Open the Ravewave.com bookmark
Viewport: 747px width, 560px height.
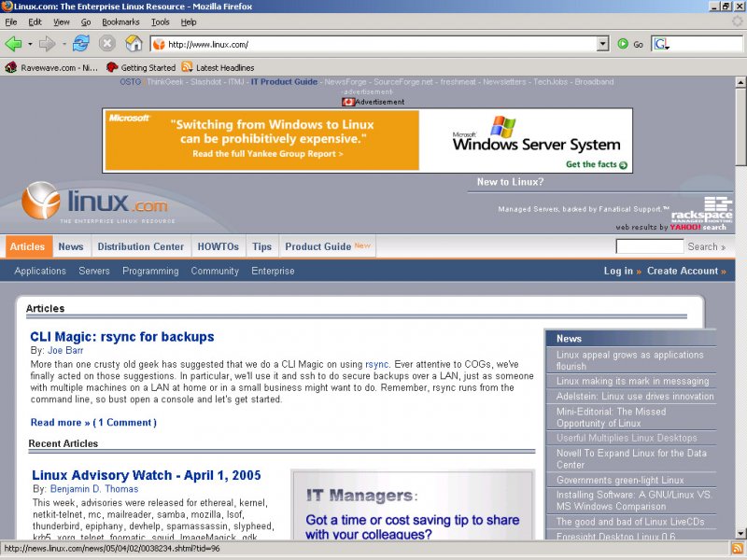coord(51,67)
